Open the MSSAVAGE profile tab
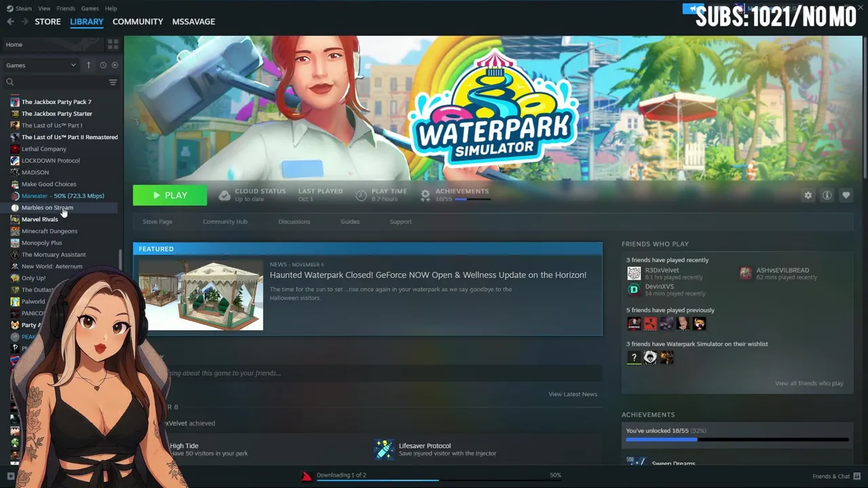 [x=193, y=22]
